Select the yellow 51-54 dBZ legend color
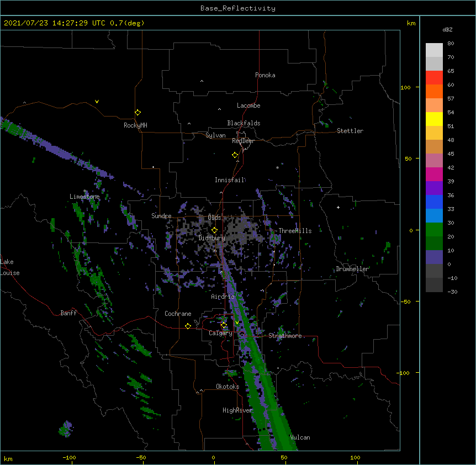The height and width of the screenshot is (465, 476). pyautogui.click(x=434, y=119)
